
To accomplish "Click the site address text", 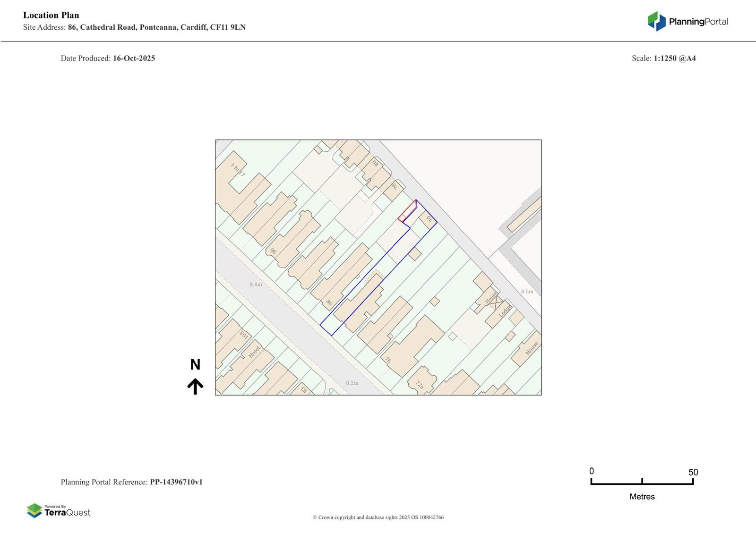I will 156,27.
